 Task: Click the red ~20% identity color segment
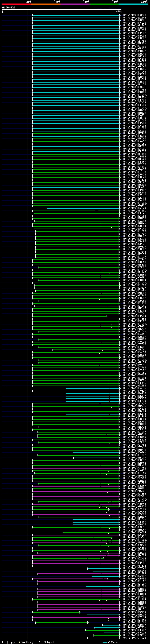[17, 4]
